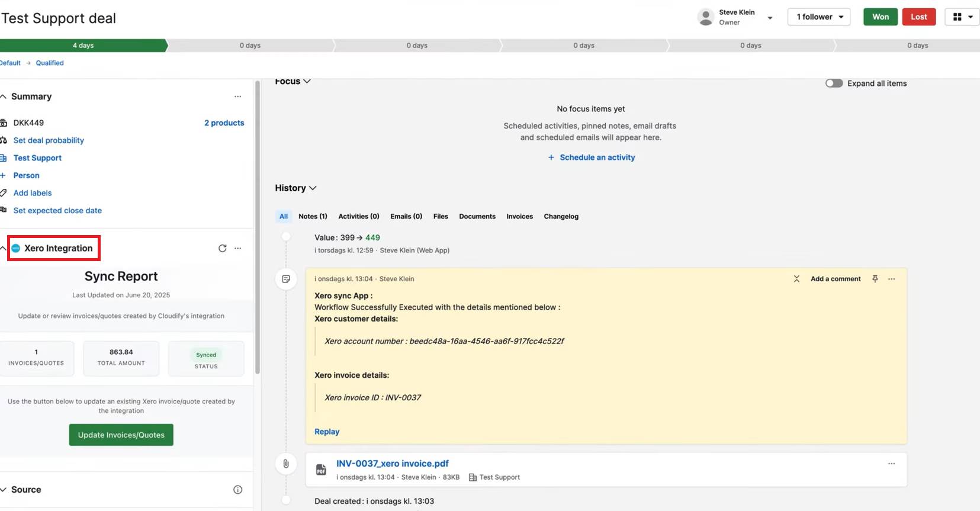Screen dimensions: 980x511
Task: Switch to the Files tab
Action: click(x=441, y=217)
